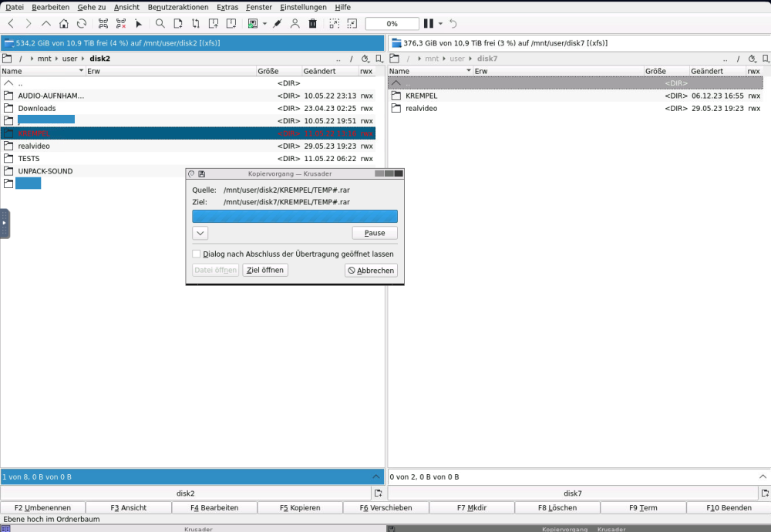Click F6 Verschieben button

pos(386,507)
